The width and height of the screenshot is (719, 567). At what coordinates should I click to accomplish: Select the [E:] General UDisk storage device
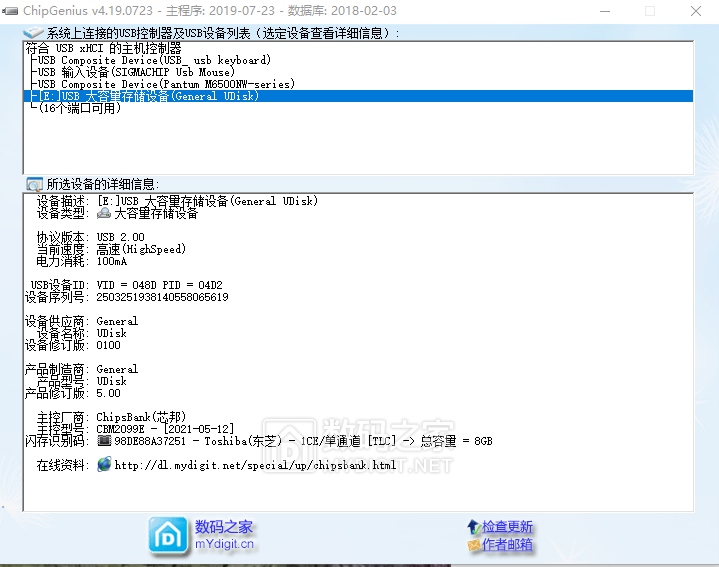pos(358,96)
